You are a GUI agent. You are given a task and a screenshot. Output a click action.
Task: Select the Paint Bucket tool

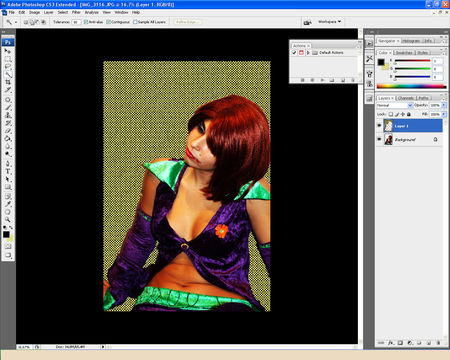(x=8, y=138)
